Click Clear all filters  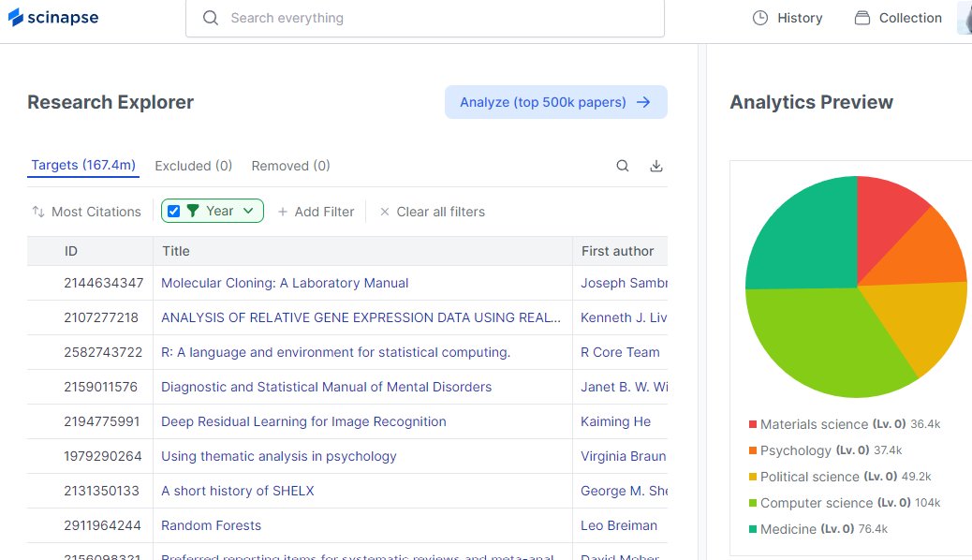coord(433,212)
